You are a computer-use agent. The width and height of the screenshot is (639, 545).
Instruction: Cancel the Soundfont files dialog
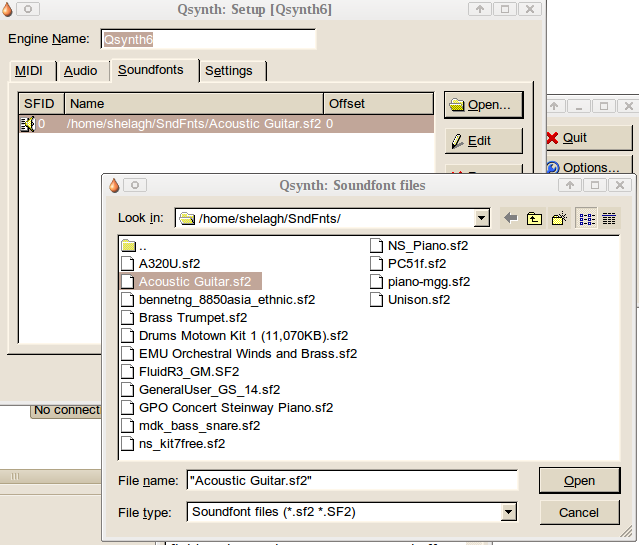580,512
